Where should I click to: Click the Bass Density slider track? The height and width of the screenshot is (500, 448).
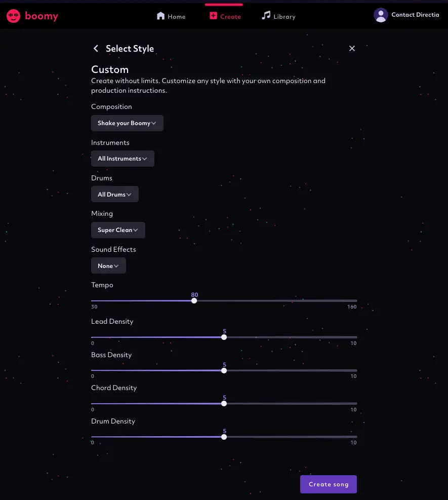pos(224,370)
